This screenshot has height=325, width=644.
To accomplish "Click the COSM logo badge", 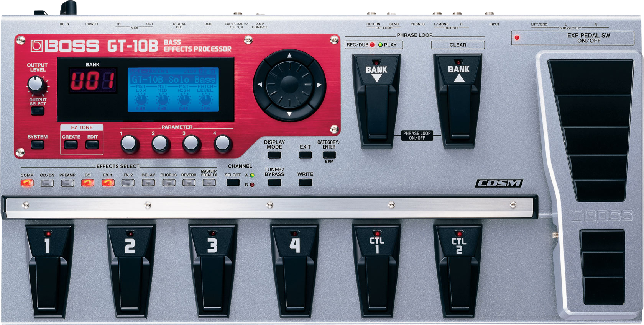I will pyautogui.click(x=499, y=183).
